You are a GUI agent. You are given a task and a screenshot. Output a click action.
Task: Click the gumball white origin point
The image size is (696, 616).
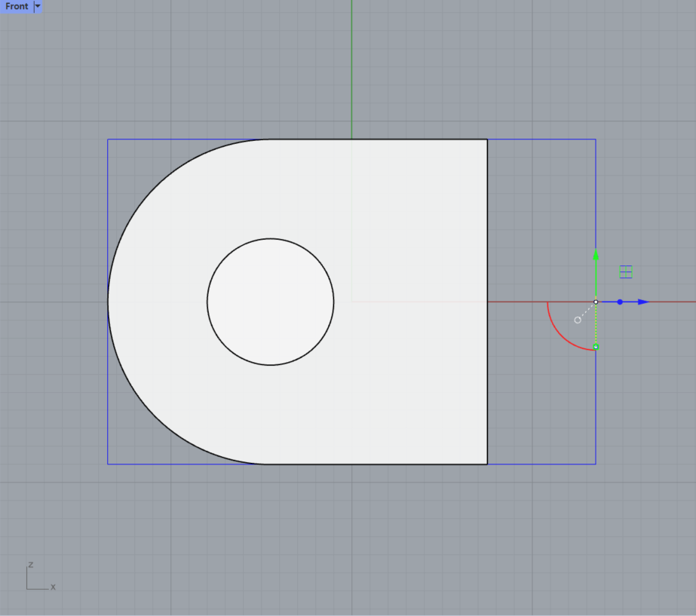point(596,302)
